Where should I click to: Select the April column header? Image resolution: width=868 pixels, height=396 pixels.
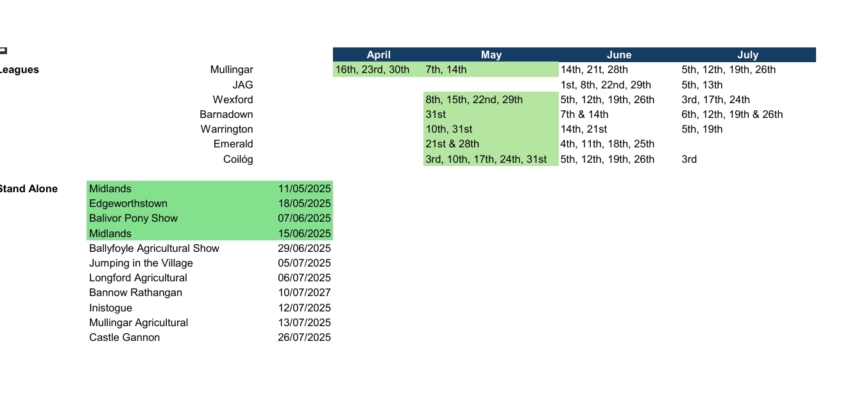click(379, 55)
